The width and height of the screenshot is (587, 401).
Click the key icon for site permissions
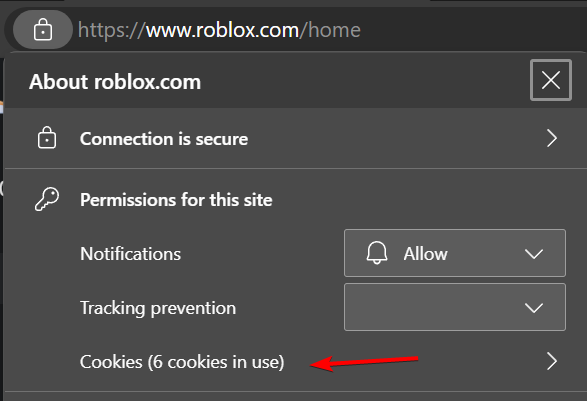[47, 199]
